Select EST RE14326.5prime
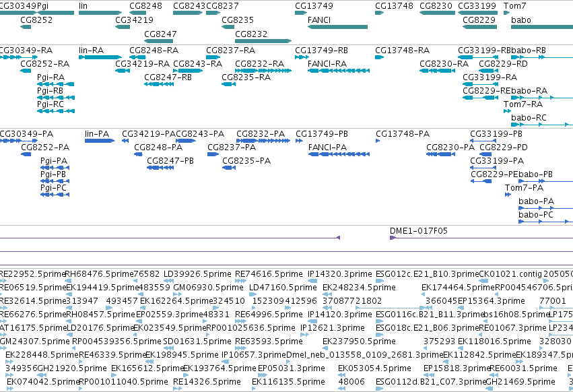This screenshot has width=573, height=392. 207,382
